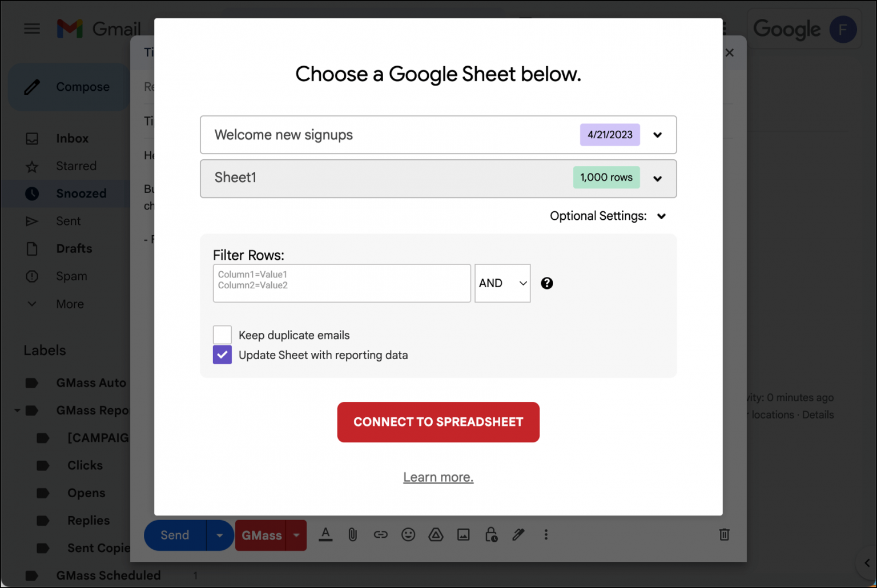Discard the draft with the trash icon
The image size is (877, 588).
click(x=724, y=535)
